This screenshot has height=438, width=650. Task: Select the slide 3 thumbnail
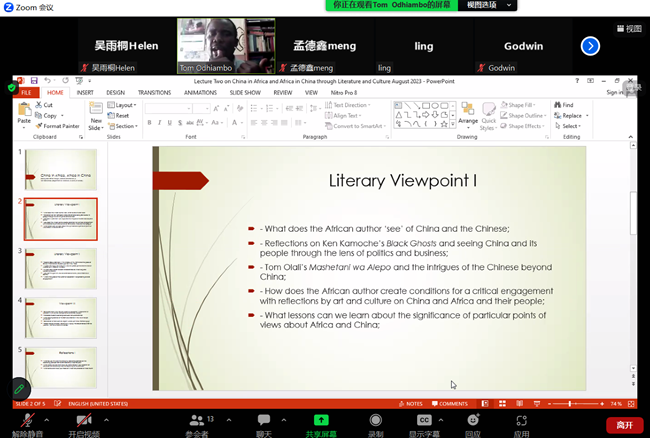pos(61,268)
